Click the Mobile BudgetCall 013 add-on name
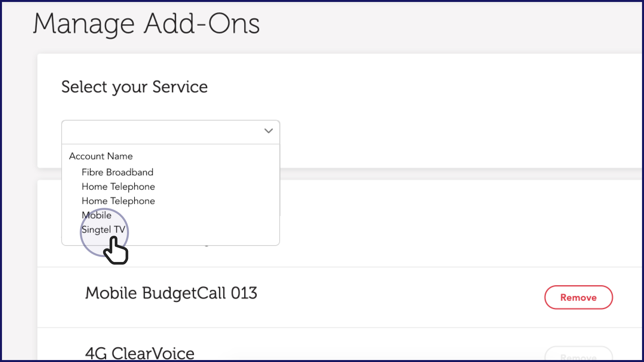Viewport: 644px width, 362px height. 171,293
